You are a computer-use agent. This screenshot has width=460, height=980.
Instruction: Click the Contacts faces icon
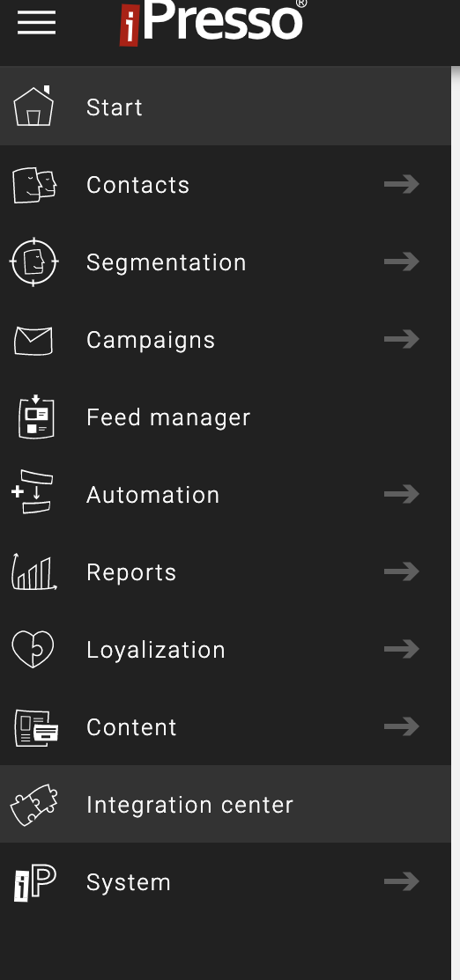34,184
